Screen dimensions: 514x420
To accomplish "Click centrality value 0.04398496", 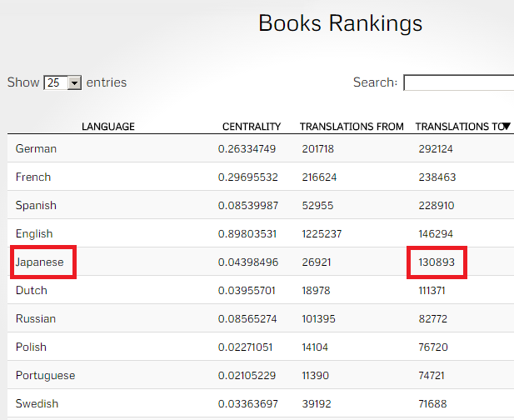I will 248,262.
